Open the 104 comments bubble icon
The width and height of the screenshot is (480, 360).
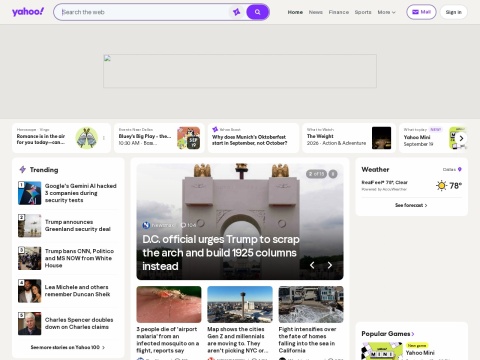(x=183, y=225)
